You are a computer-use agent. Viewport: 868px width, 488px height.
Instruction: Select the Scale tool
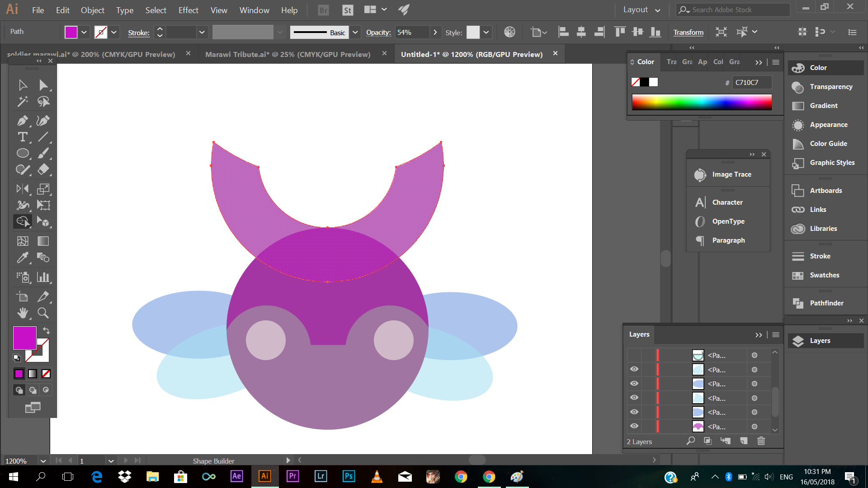tap(43, 189)
